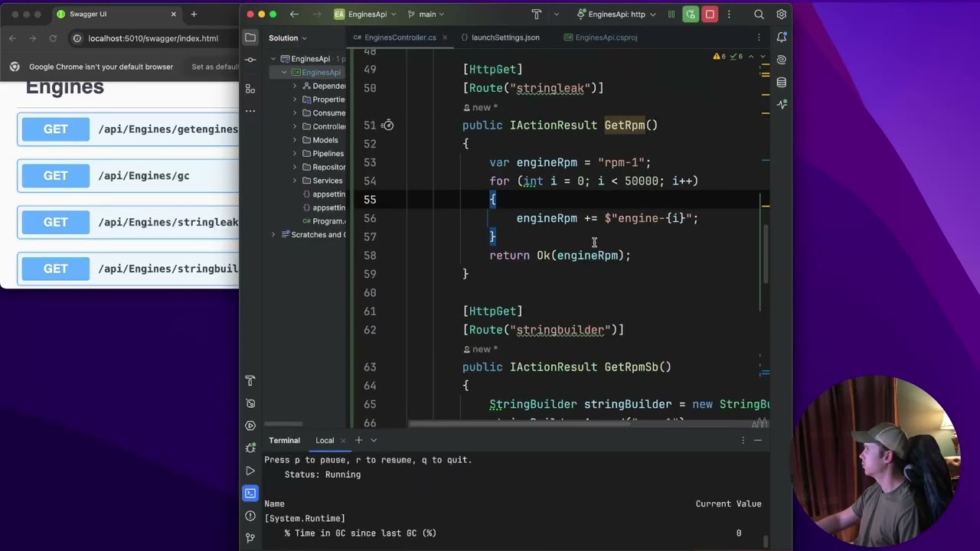Close the Local terminal tab

pos(343,440)
